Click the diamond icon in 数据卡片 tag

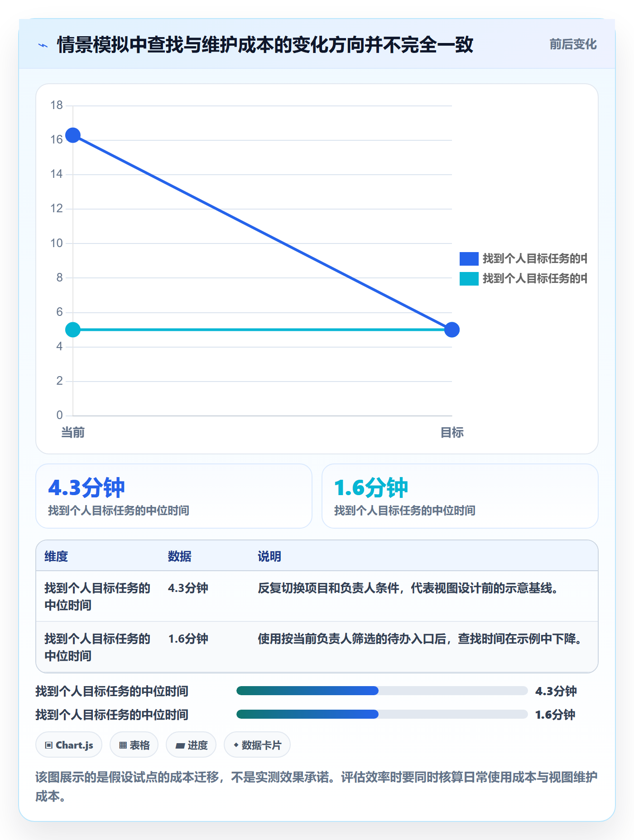pyautogui.click(x=236, y=745)
